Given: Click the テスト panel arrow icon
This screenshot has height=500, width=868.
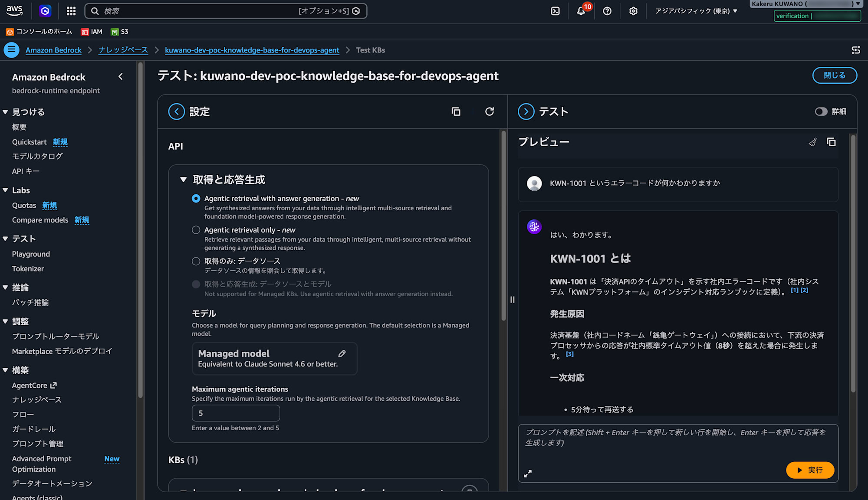Looking at the screenshot, I should click(526, 111).
